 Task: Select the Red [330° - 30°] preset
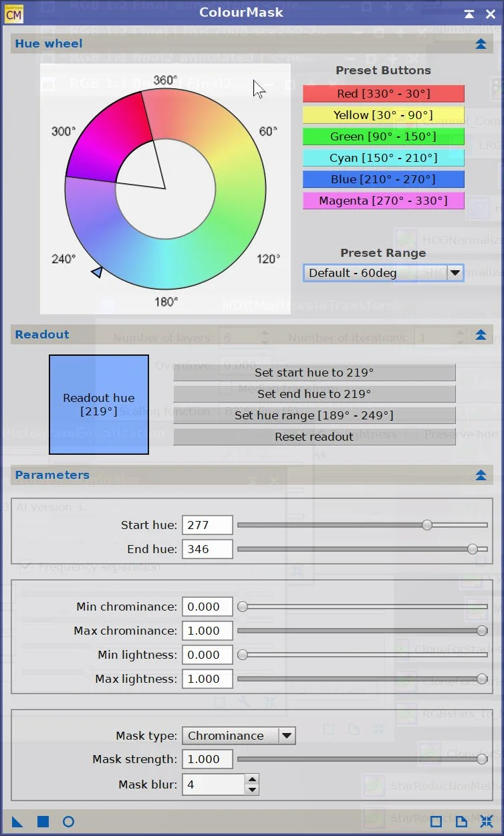[x=384, y=94]
